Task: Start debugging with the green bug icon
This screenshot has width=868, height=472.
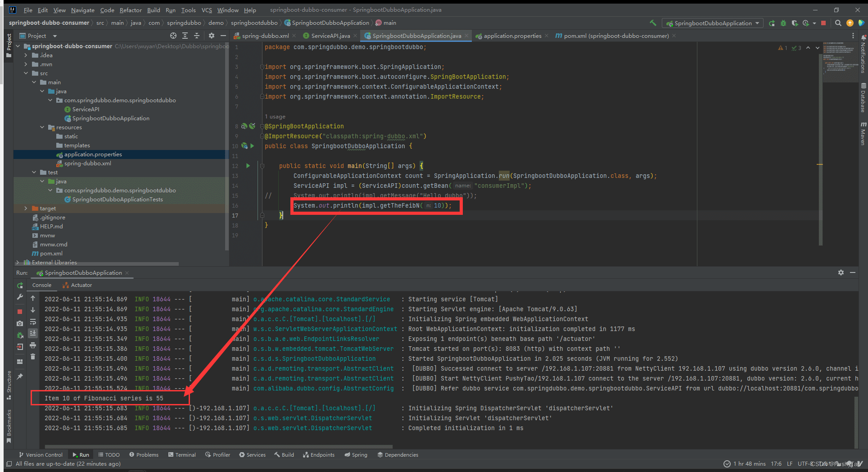Action: tap(783, 23)
